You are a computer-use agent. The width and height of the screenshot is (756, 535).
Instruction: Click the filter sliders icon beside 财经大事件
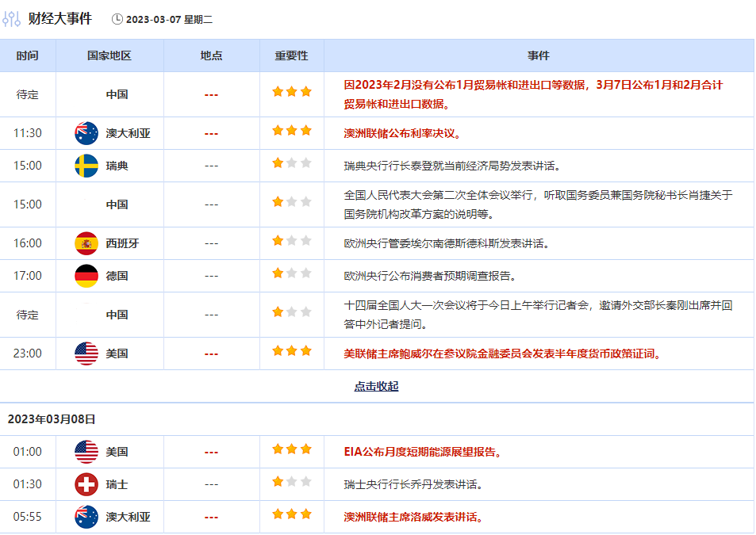[12, 19]
